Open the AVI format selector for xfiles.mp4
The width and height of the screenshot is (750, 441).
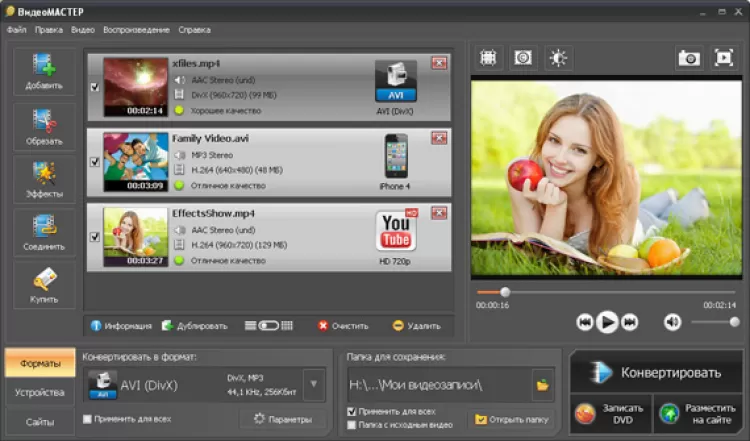click(395, 81)
